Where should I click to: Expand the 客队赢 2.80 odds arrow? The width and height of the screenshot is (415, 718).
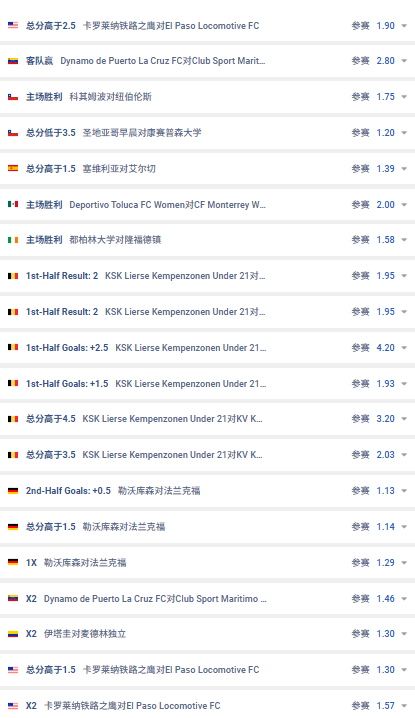pos(404,61)
